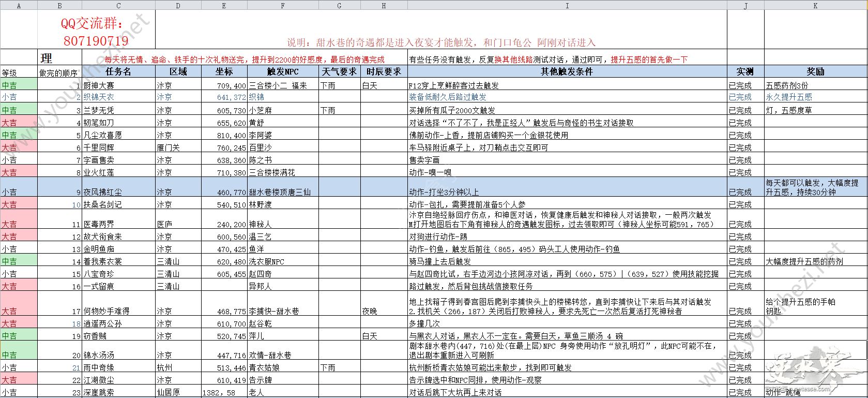Select column I header
868x398 pixels.
(567, 5)
